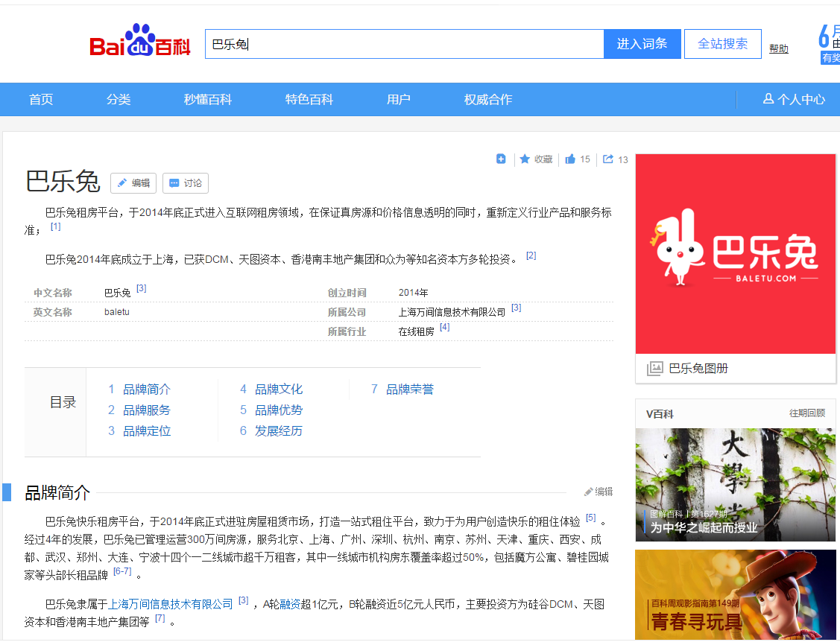Open the 青春寻玩具 movie guide banner
Image resolution: width=840 pixels, height=642 pixels.
(x=736, y=595)
